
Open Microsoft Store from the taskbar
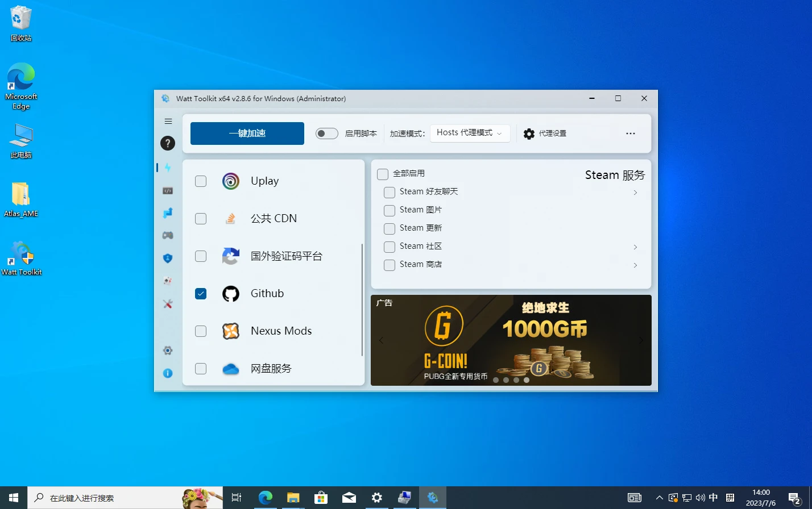[321, 498]
